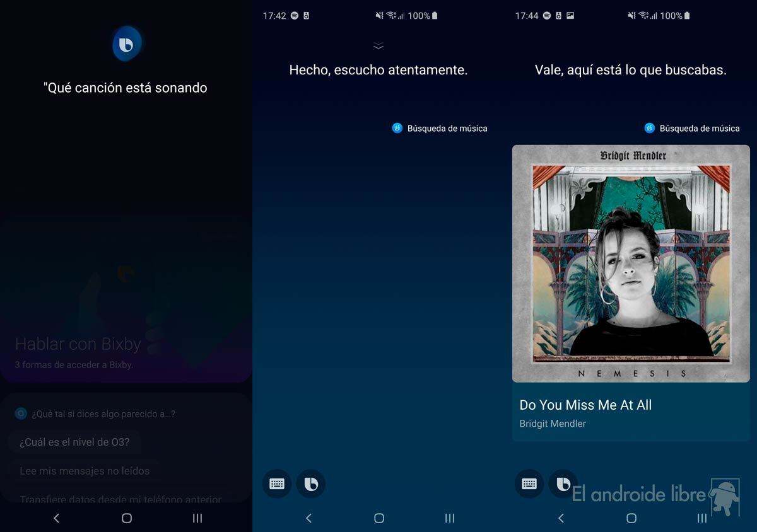Tap Spotify status icon next to 17:42
Image resolution: width=757 pixels, height=532 pixels.
[295, 16]
